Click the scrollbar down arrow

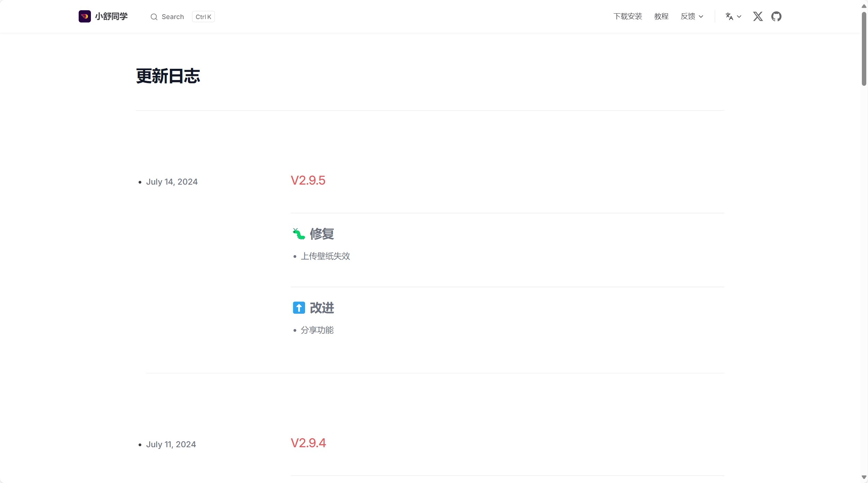pos(864,478)
